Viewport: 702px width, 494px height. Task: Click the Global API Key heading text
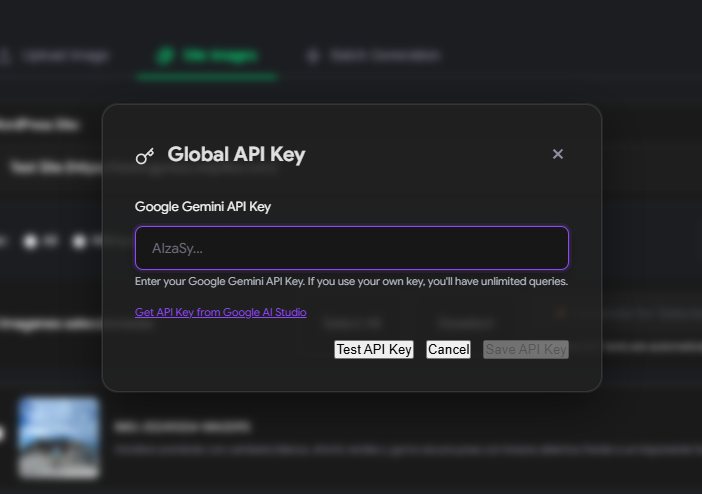[x=236, y=155]
